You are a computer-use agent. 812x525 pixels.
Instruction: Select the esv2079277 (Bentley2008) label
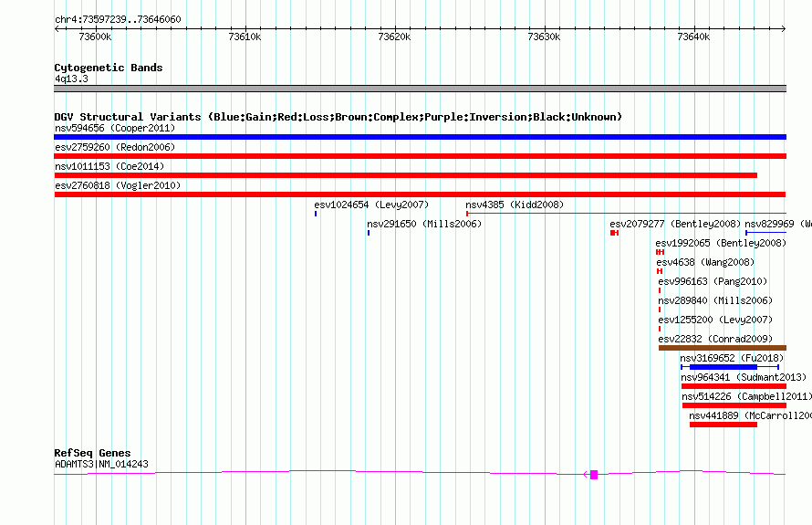(x=675, y=224)
